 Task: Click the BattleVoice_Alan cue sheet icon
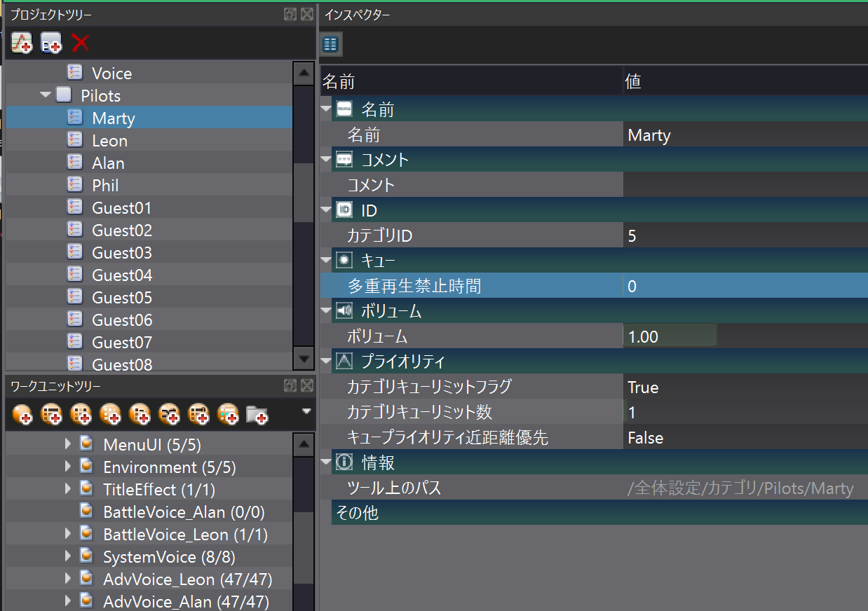pos(86,512)
